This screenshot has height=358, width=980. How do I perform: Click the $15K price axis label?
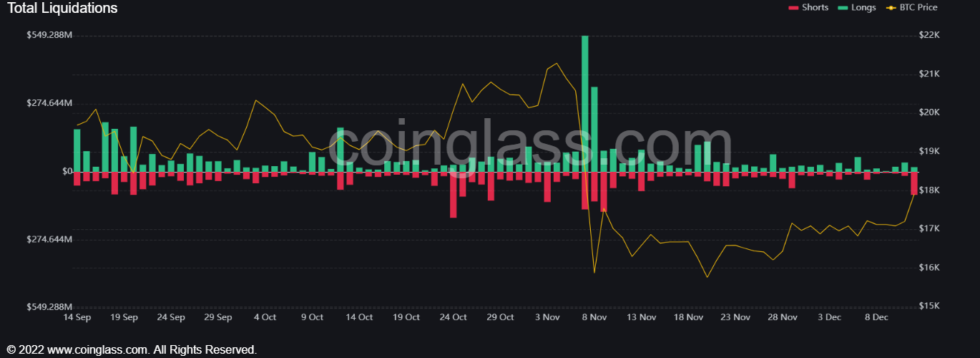(929, 306)
